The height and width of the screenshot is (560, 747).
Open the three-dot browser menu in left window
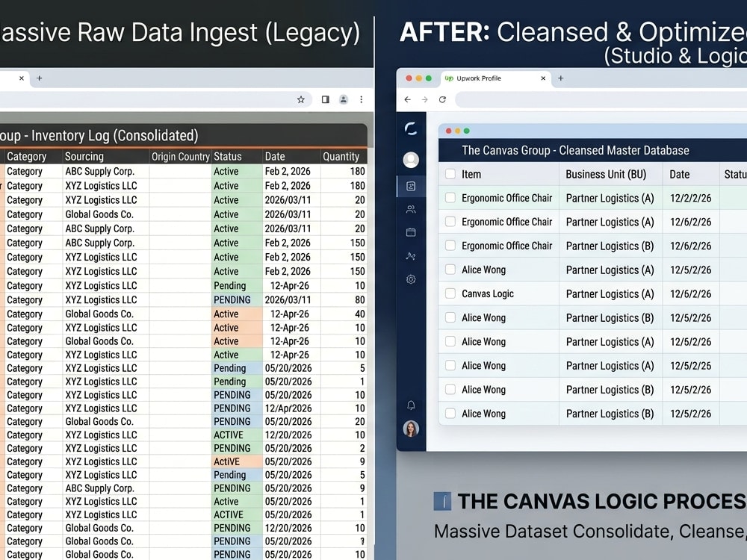(361, 99)
